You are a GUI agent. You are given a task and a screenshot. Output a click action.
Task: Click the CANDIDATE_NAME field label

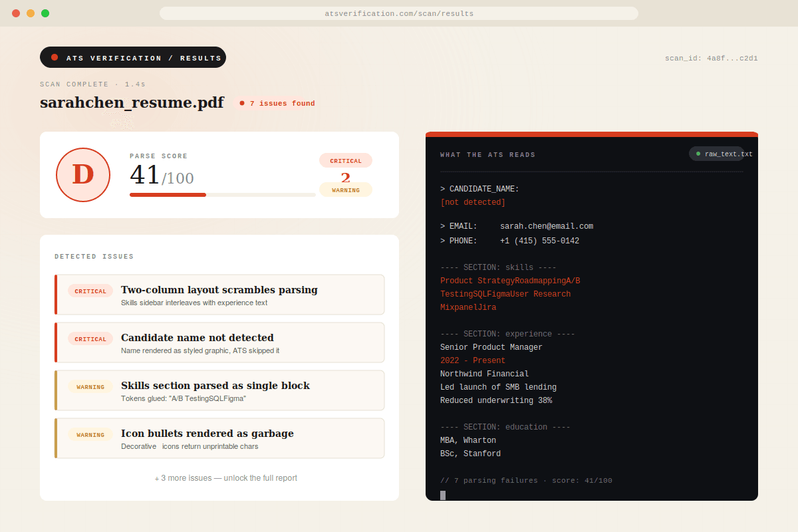(x=479, y=189)
